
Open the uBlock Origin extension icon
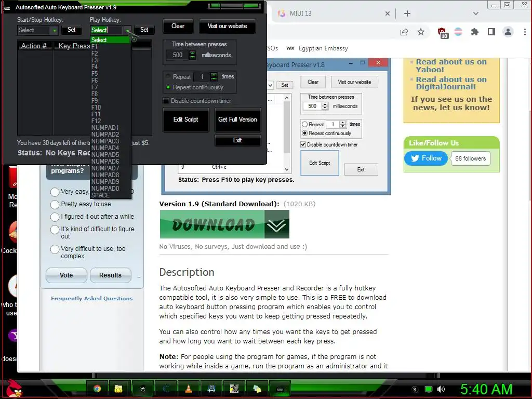(443, 33)
